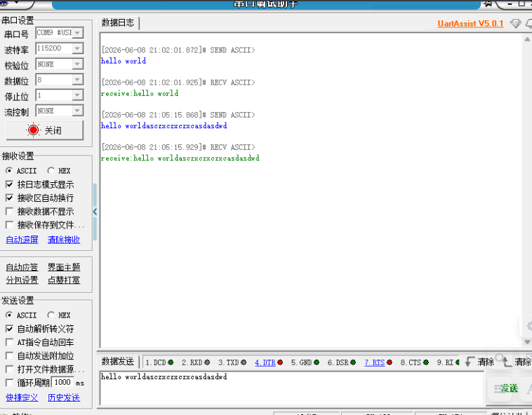Toggle 按日志模式显示 checkbox

[10, 184]
